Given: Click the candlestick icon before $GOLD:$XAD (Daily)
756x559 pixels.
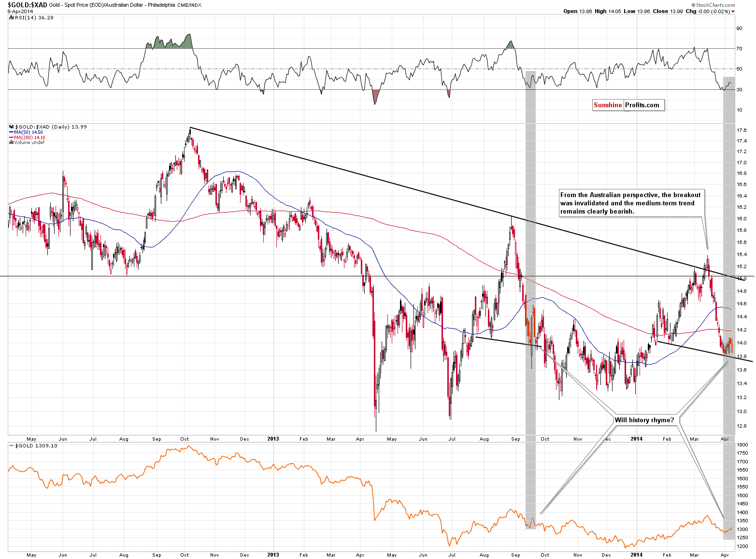Looking at the screenshot, I should [11, 127].
